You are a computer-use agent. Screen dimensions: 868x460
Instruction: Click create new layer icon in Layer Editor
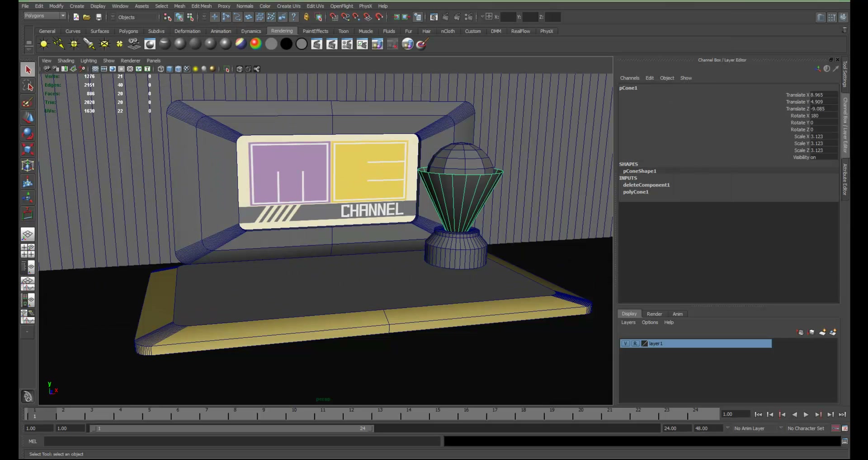click(822, 332)
